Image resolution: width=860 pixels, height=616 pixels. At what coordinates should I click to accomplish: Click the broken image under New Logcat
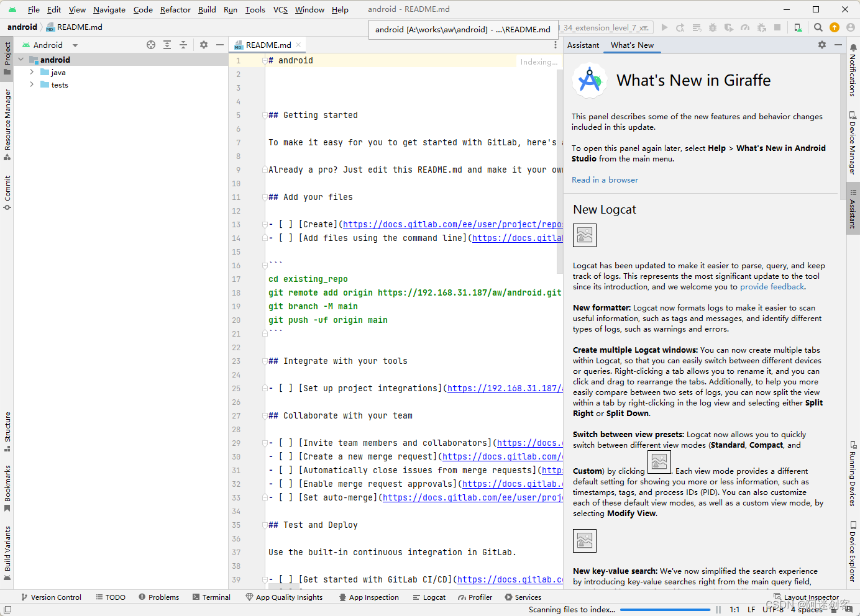(x=585, y=235)
